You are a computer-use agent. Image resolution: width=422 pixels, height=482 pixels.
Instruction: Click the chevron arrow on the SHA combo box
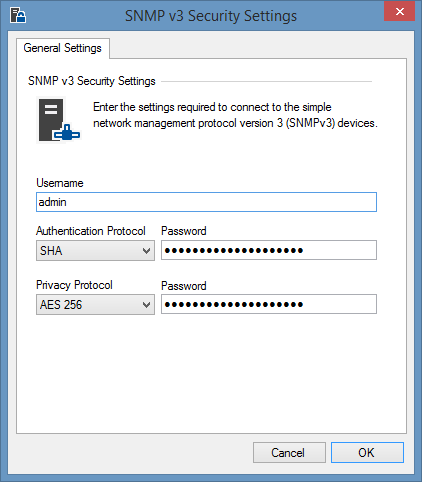146,251
